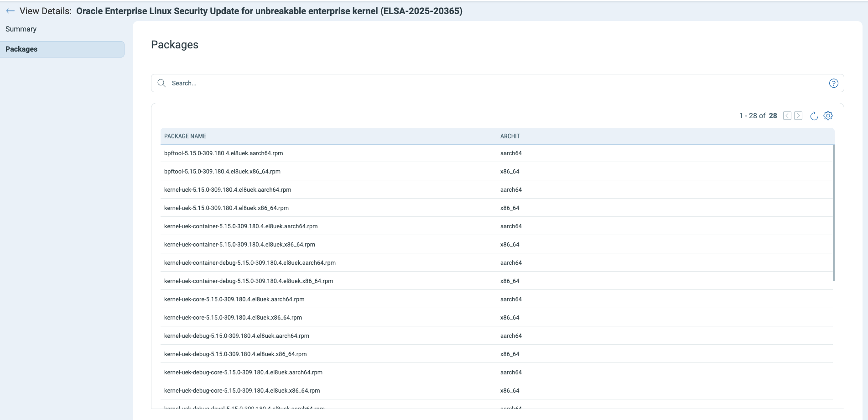
Task: Go to previous page of packages
Action: coord(787,116)
